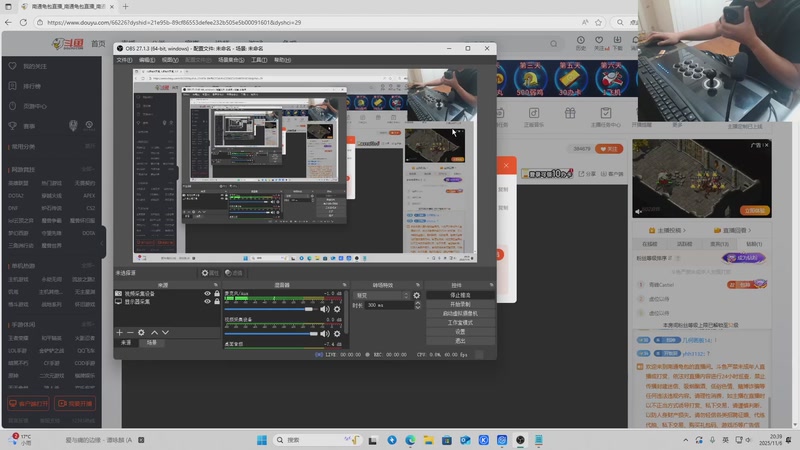This screenshot has height=450, width=800.
Task: Adjust transition duration stepper arrows
Action: 417,305
